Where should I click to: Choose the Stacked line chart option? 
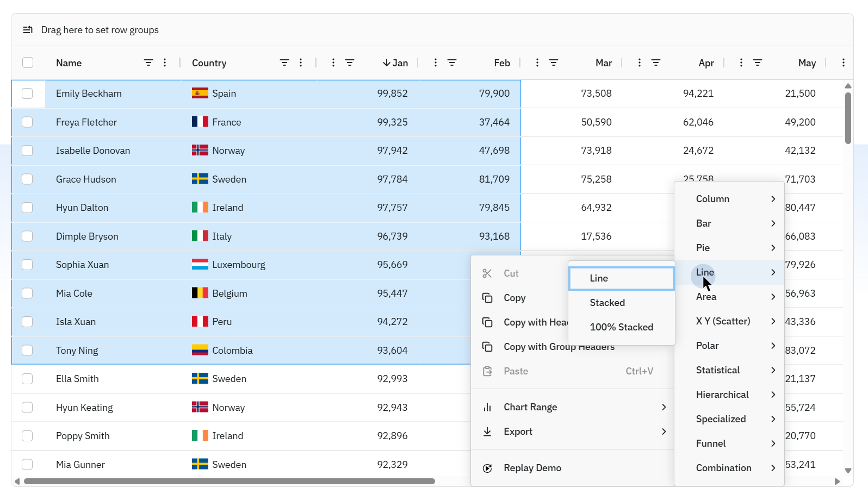tap(607, 303)
